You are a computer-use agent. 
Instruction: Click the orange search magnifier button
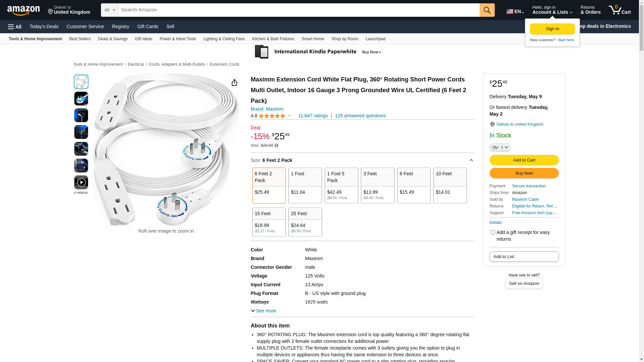[x=487, y=10]
